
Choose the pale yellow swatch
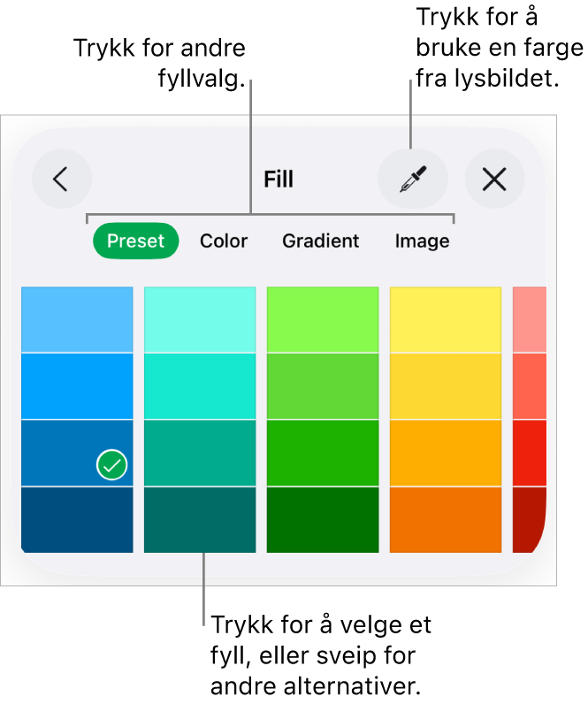pos(446,319)
